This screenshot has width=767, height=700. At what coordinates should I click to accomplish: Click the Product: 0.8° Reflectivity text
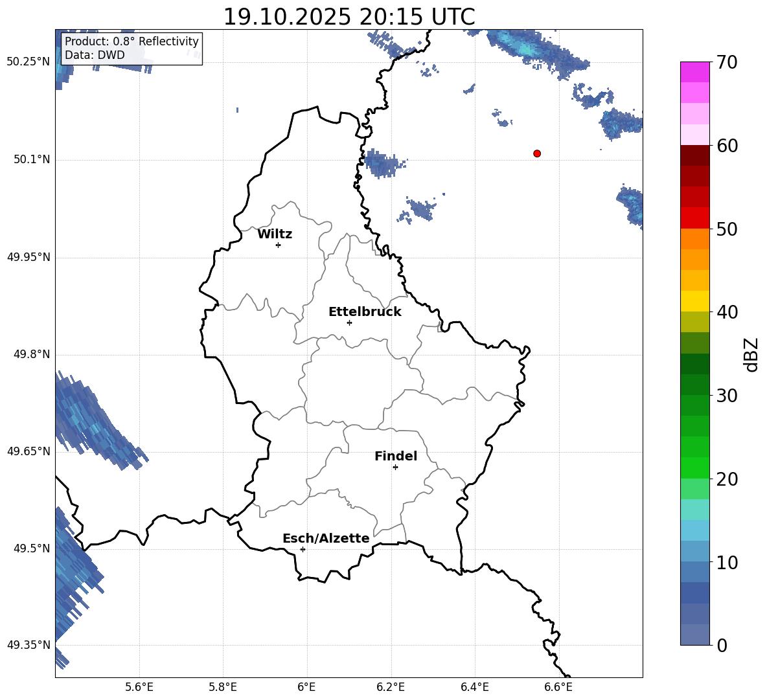[132, 41]
